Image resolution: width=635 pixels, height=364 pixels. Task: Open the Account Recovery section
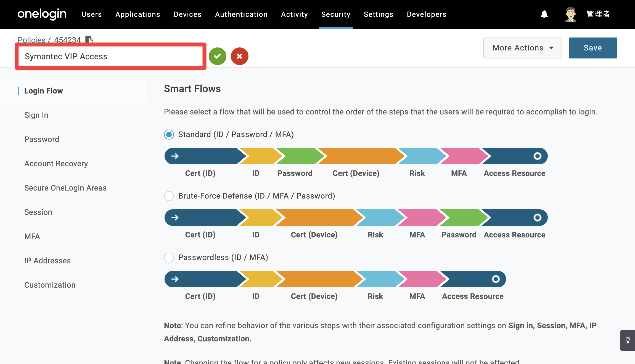56,164
